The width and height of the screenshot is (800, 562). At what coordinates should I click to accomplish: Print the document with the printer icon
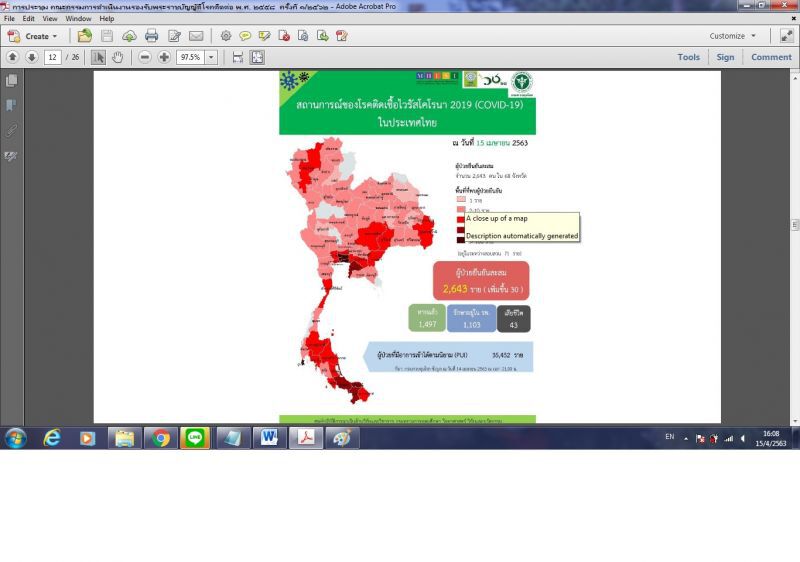tap(152, 36)
